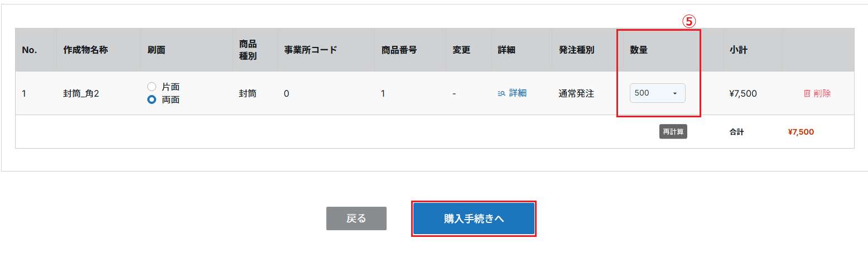Click the No. column header
Viewport: 868px width, 271px height.
30,50
